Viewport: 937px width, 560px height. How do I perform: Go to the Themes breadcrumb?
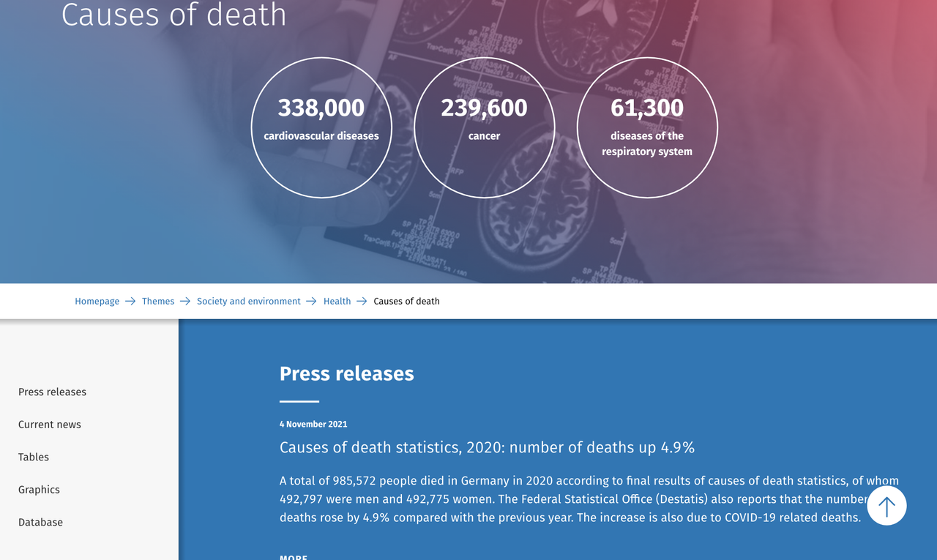[158, 302]
